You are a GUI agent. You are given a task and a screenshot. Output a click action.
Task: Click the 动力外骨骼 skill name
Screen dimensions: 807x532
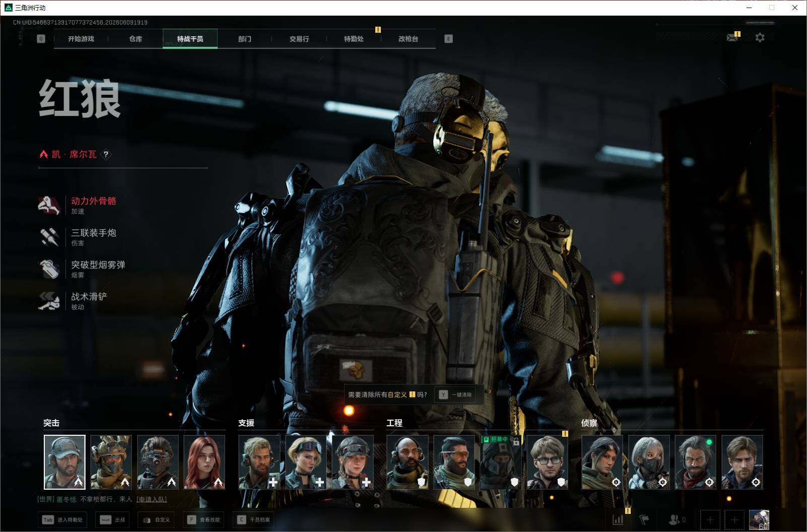(x=94, y=201)
